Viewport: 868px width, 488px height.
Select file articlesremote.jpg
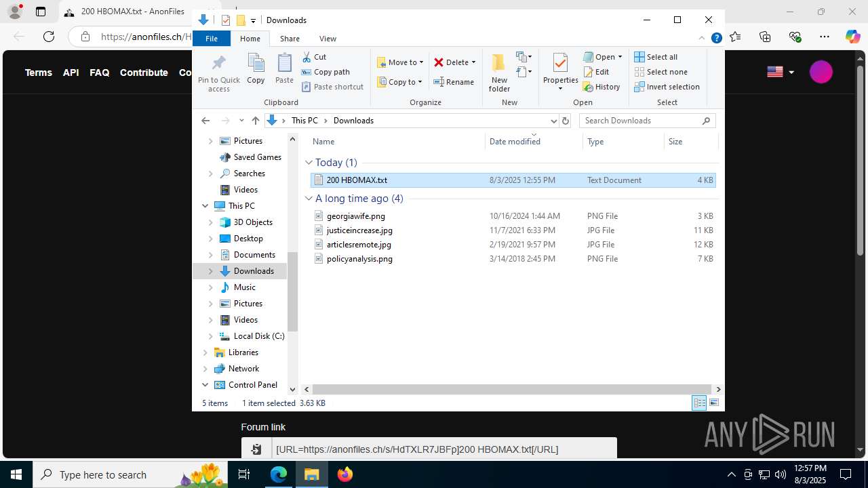click(x=513, y=245)
